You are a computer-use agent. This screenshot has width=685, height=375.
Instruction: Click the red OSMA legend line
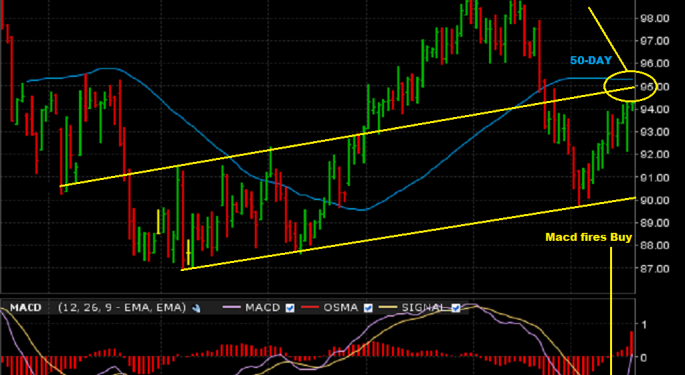311,308
